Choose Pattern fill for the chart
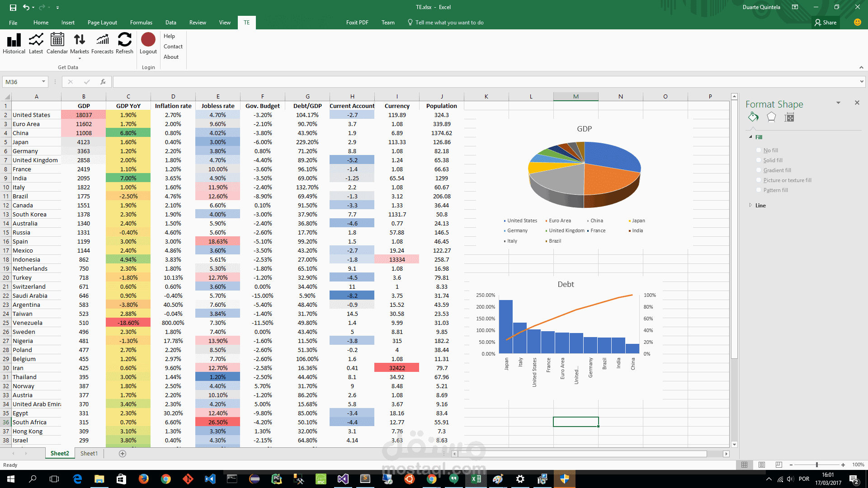 [x=759, y=190]
